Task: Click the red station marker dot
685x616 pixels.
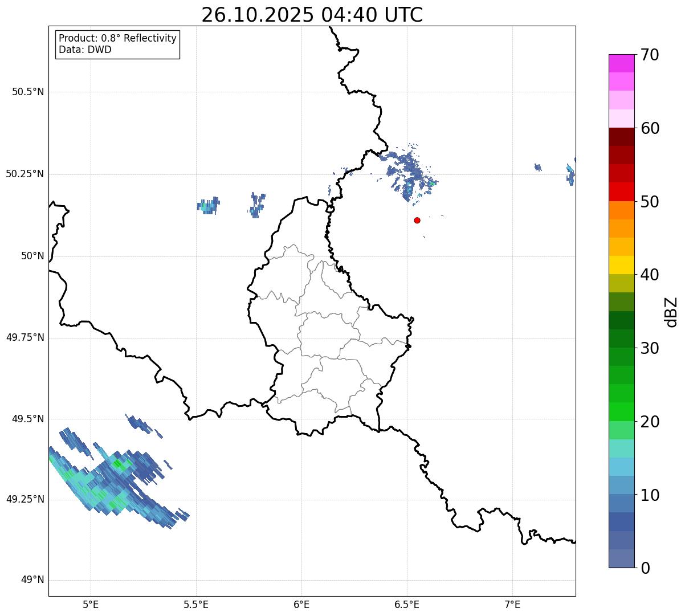Action: pos(417,220)
